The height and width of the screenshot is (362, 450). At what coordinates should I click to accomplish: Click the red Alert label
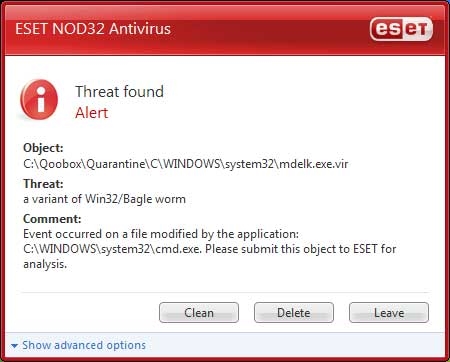(91, 113)
